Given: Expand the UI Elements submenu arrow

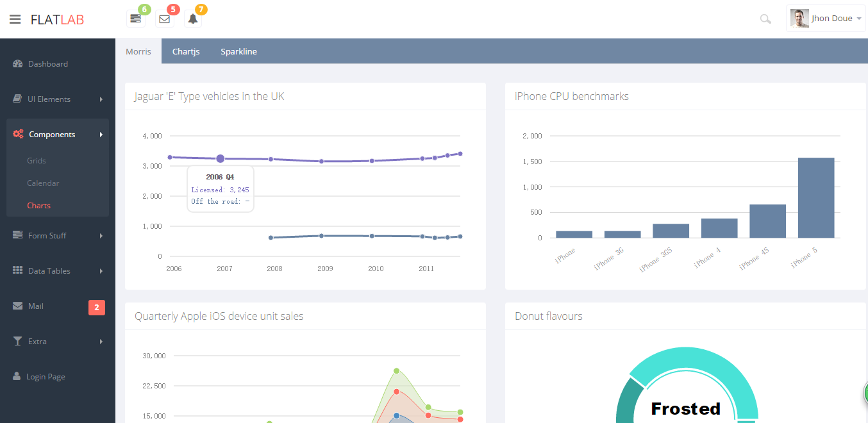Looking at the screenshot, I should 101,99.
